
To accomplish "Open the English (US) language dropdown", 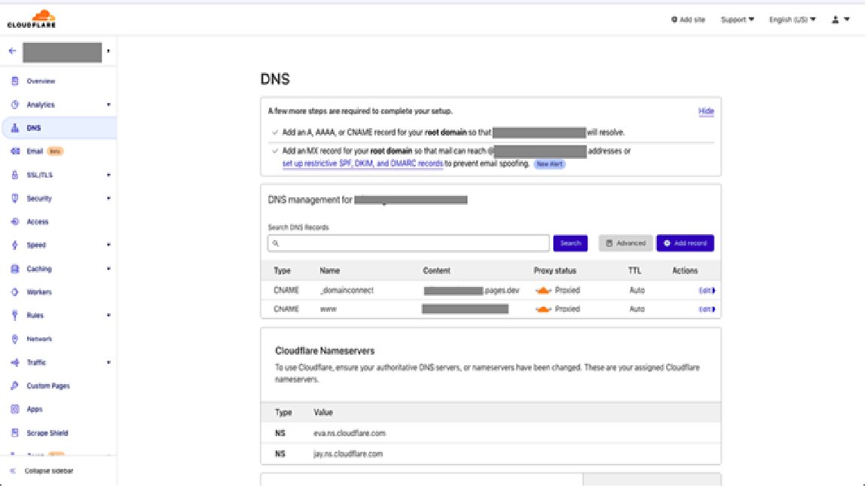I will [792, 20].
